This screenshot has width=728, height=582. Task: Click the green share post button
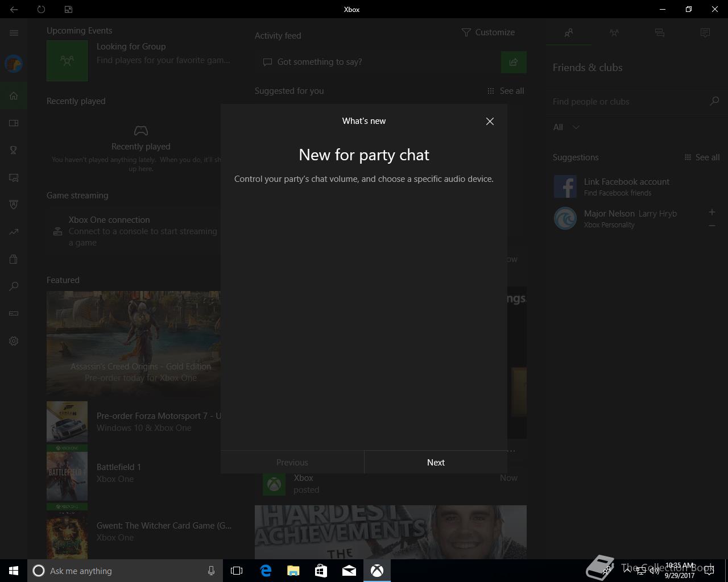(x=514, y=62)
